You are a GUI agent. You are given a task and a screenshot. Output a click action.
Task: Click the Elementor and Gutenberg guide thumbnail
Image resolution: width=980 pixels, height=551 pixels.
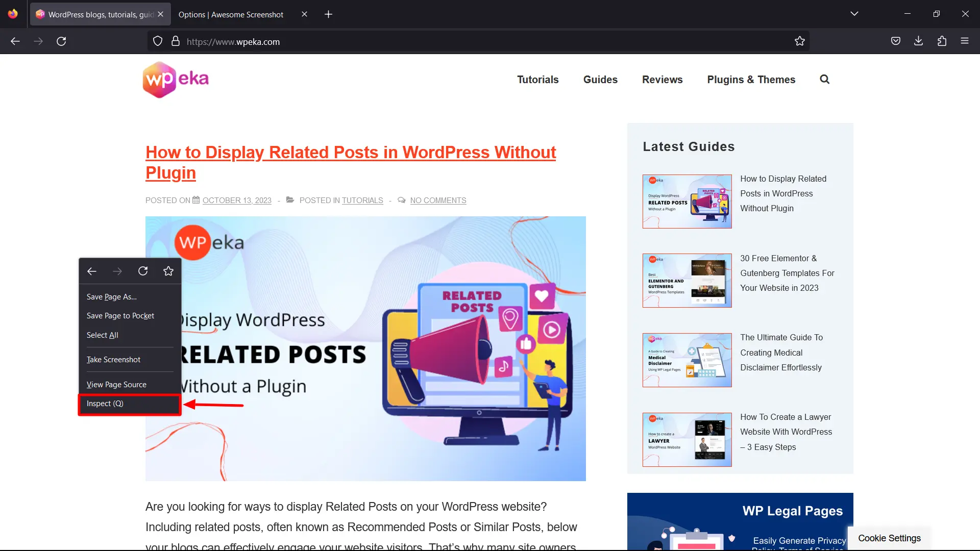687,281
